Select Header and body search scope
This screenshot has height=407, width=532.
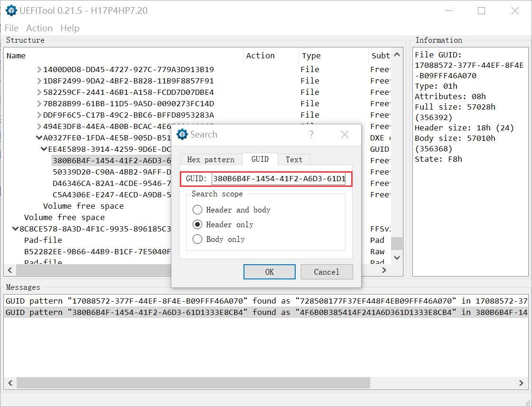pos(232,210)
